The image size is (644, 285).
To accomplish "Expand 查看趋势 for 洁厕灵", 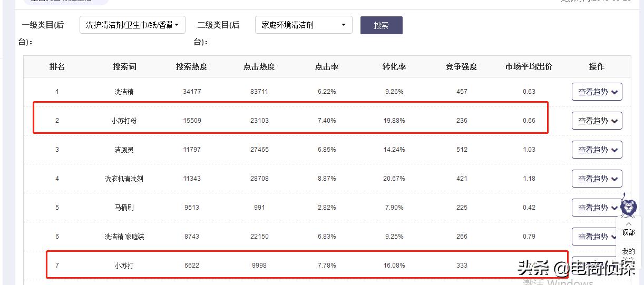I will [x=597, y=150].
